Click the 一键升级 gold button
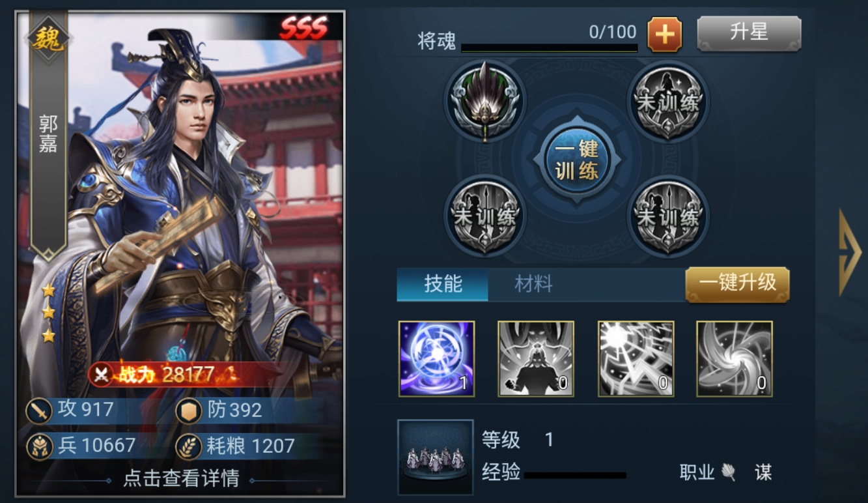868x503 pixels. [738, 284]
